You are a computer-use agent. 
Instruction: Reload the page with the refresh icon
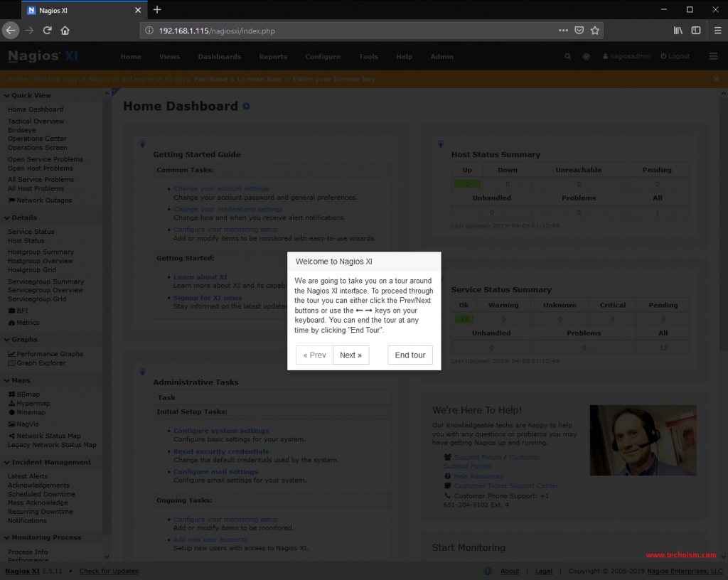click(x=48, y=31)
